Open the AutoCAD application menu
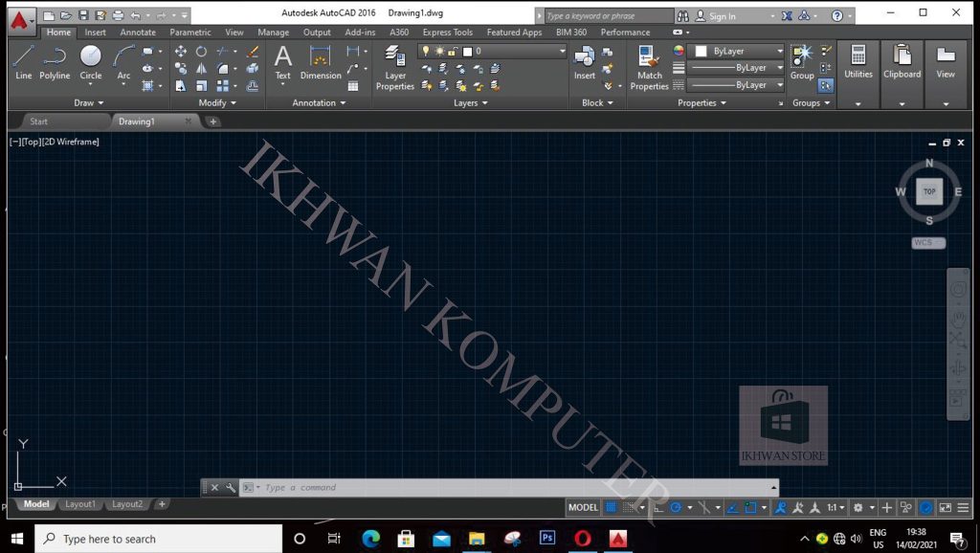The height and width of the screenshot is (553, 980). pyautogui.click(x=20, y=20)
